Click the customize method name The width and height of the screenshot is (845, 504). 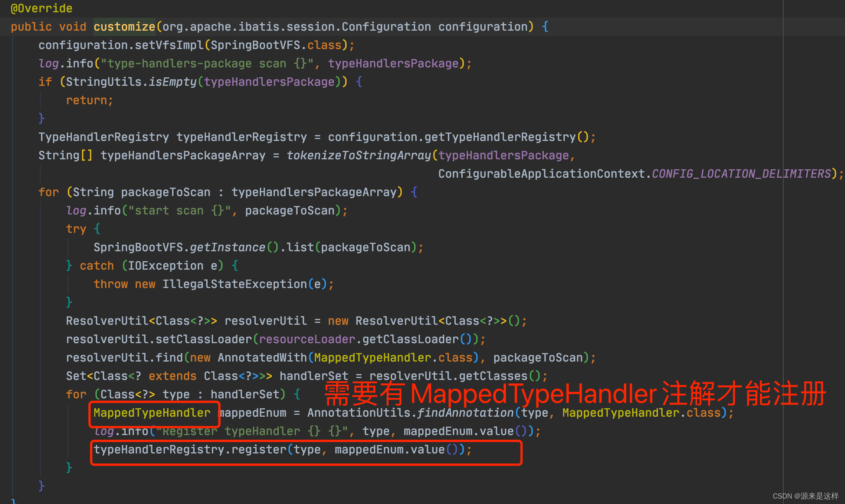coord(124,27)
